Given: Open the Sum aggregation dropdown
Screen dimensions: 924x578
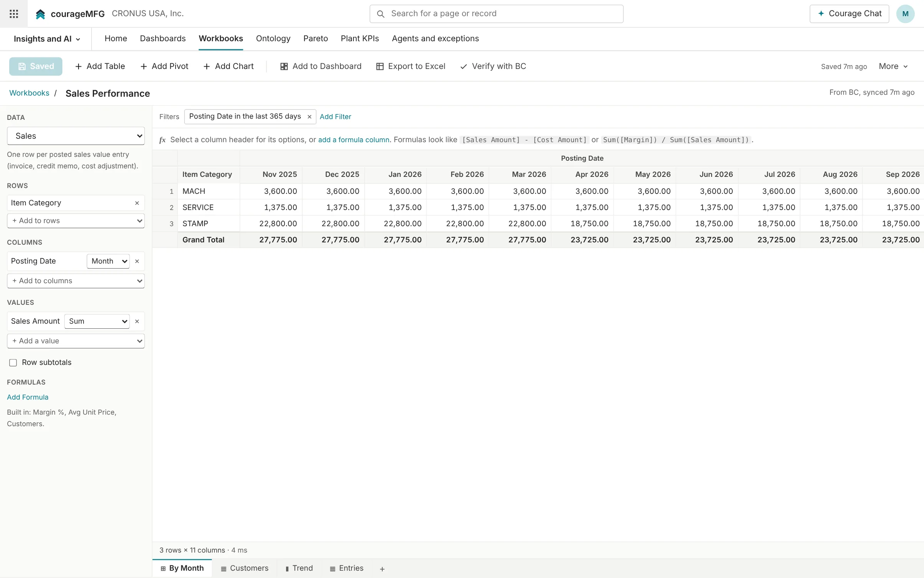Looking at the screenshot, I should (x=97, y=321).
